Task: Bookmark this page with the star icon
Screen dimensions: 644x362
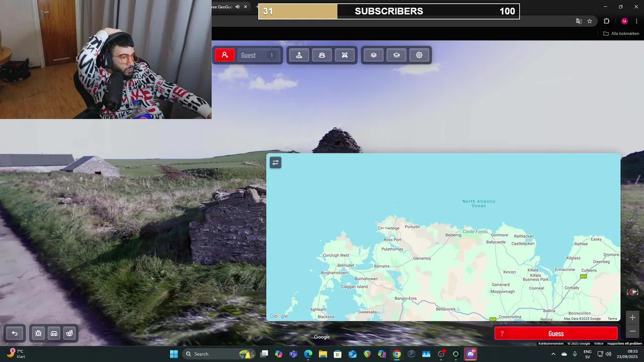Action: click(x=590, y=21)
